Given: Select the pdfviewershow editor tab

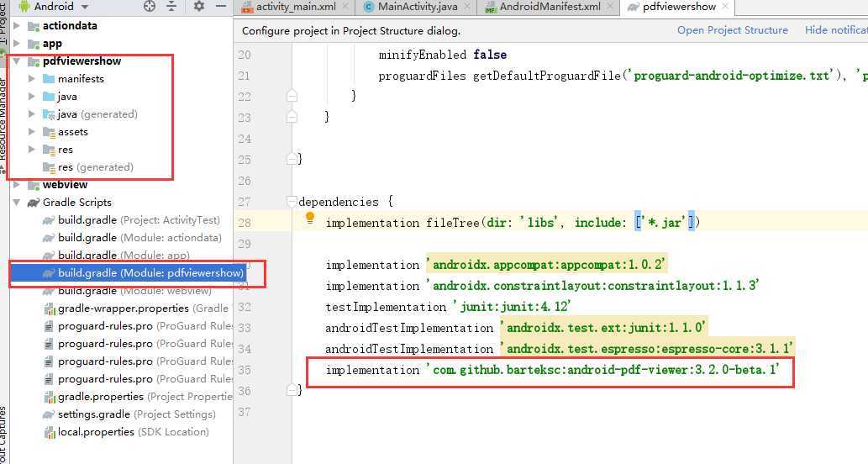Looking at the screenshot, I should [679, 7].
